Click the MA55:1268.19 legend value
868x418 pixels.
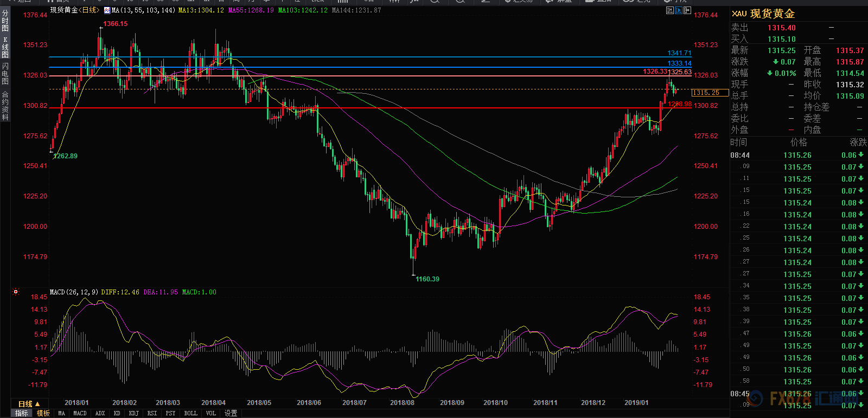tap(251, 10)
